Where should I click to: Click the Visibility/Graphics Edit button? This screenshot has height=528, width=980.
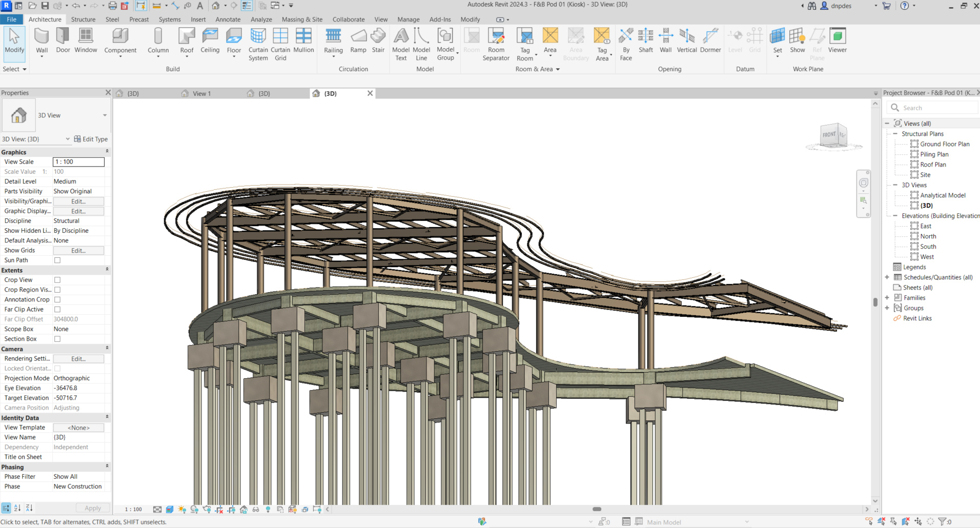coord(78,201)
